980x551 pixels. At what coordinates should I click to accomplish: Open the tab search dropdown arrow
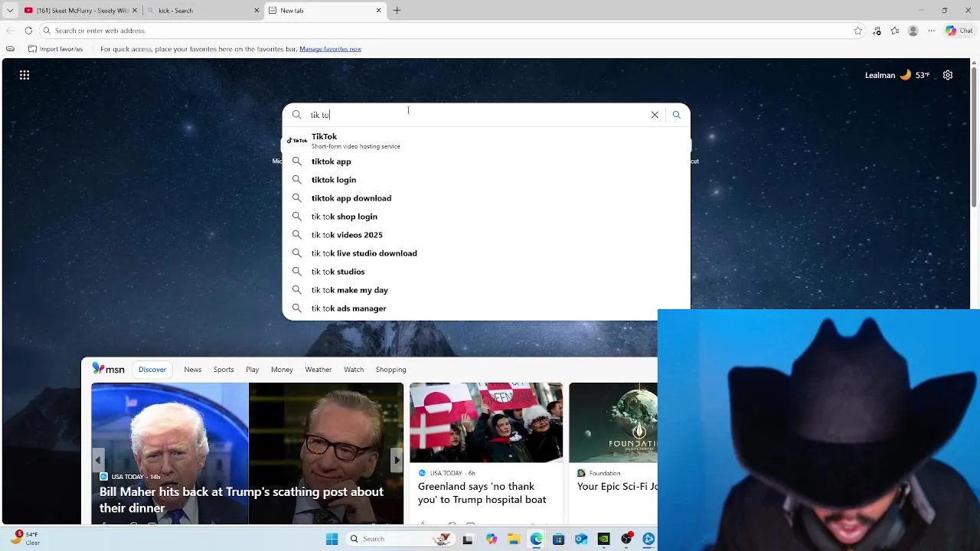pyautogui.click(x=10, y=10)
